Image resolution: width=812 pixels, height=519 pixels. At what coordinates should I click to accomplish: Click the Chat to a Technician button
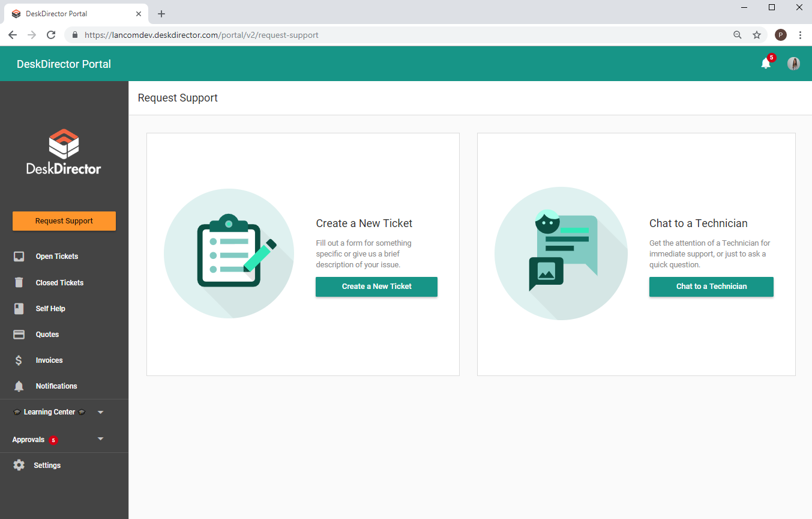[x=711, y=287]
